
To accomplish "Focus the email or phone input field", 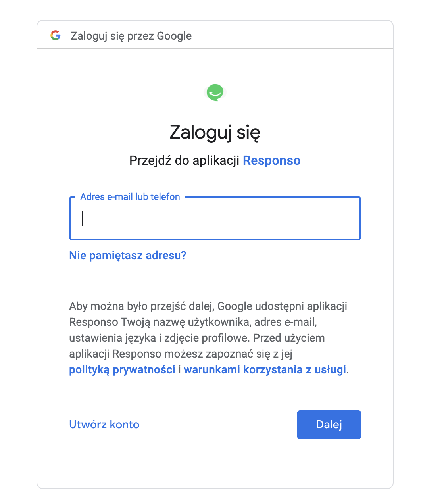I will (215, 218).
